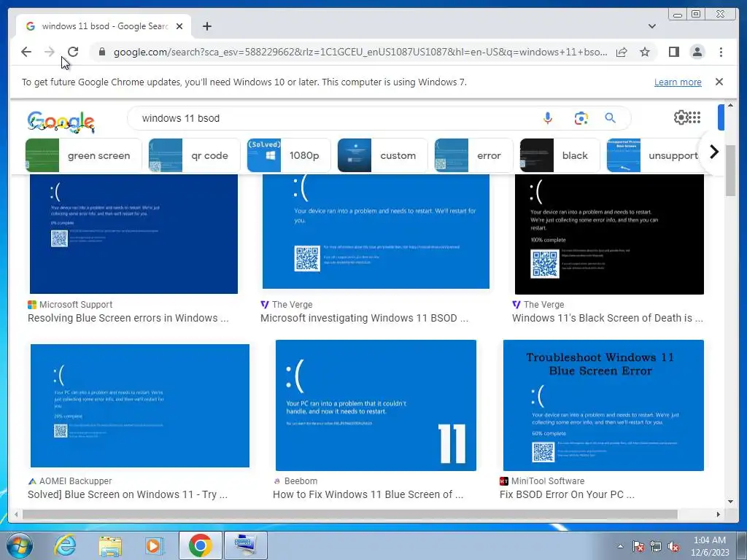Open the keyboard app in the taskbar
Image resolution: width=747 pixels, height=560 pixels.
coord(246,545)
